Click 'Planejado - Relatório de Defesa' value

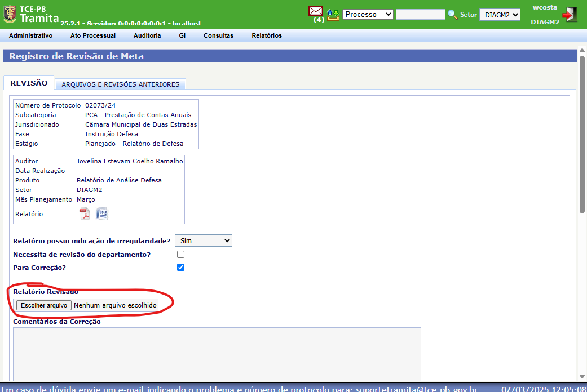pyautogui.click(x=134, y=144)
